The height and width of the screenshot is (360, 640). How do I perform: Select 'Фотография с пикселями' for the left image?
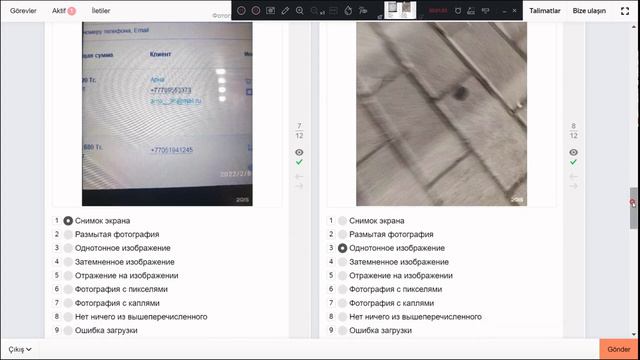point(68,289)
